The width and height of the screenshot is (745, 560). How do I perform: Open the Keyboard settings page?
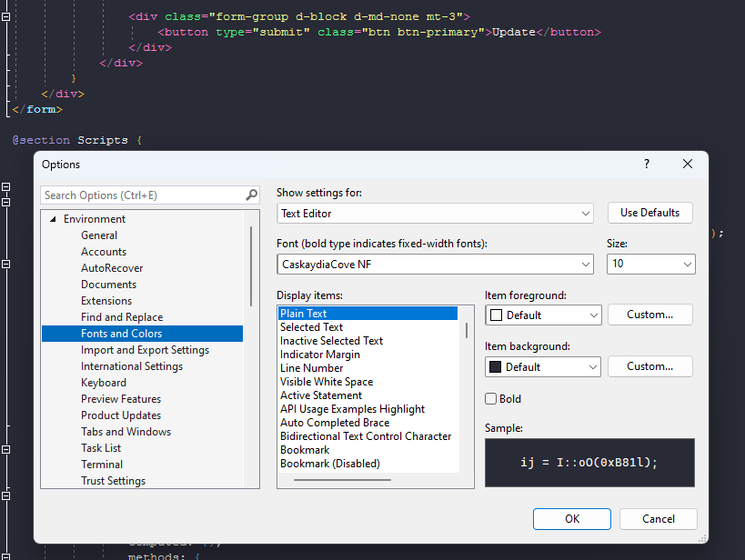(103, 382)
